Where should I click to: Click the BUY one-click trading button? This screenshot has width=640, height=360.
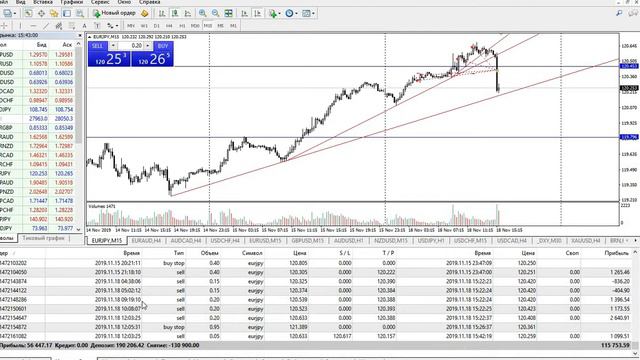tap(163, 46)
